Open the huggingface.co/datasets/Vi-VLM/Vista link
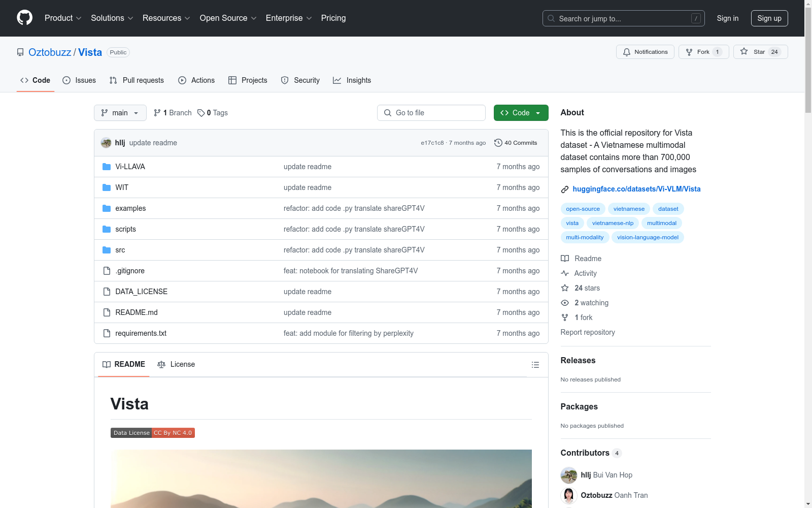The width and height of the screenshot is (812, 508). coord(636,189)
